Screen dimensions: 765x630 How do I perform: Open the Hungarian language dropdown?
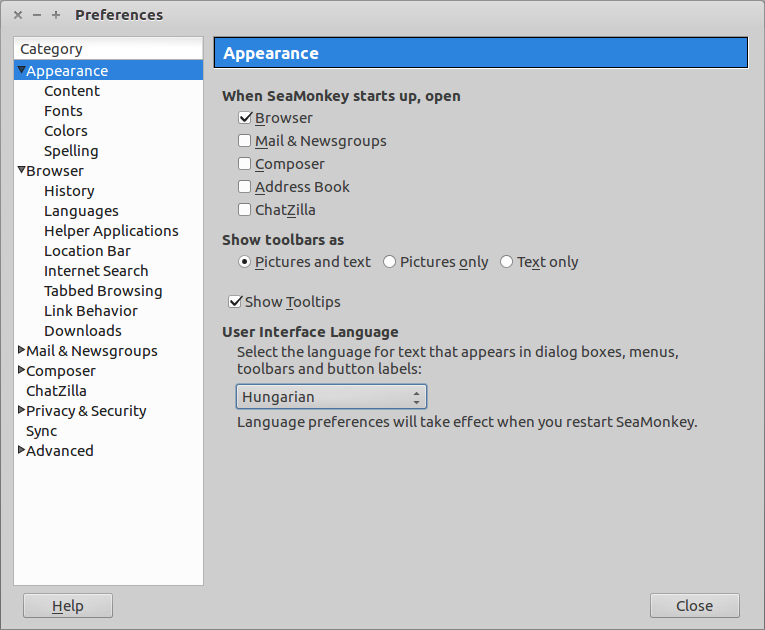(x=331, y=397)
